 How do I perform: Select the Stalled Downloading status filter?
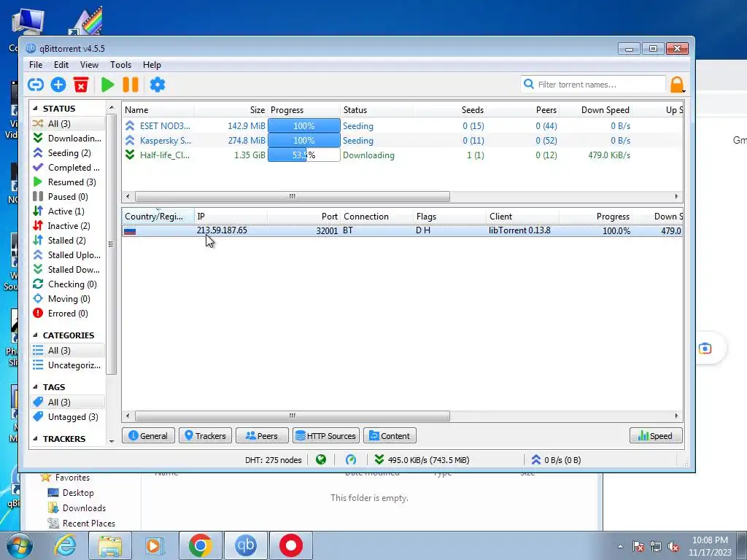point(68,270)
